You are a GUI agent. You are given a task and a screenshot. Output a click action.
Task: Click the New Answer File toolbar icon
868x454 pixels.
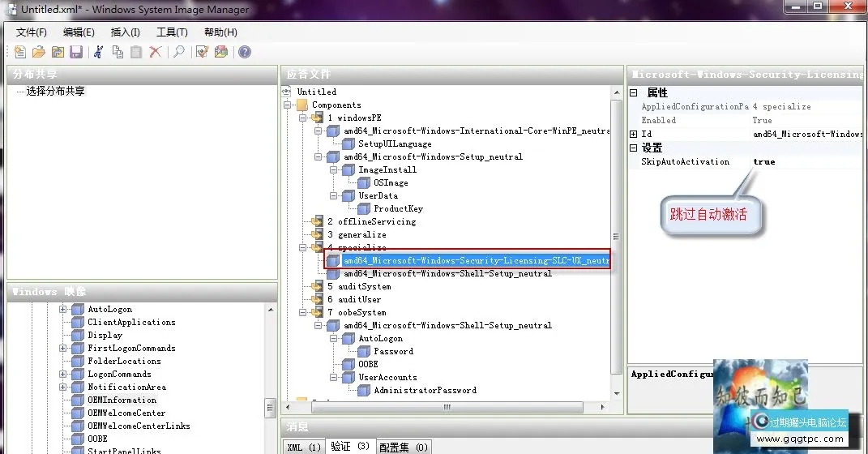20,52
